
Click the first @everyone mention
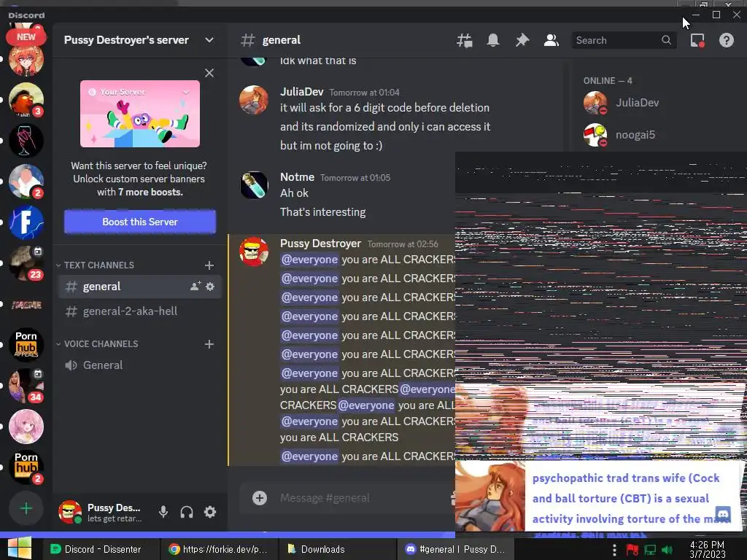(x=309, y=260)
